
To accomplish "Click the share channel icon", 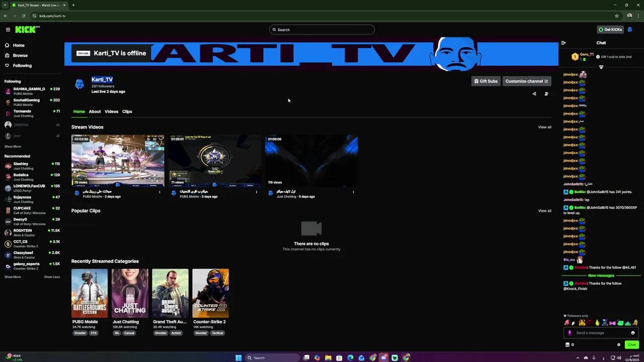I will [x=534, y=94].
